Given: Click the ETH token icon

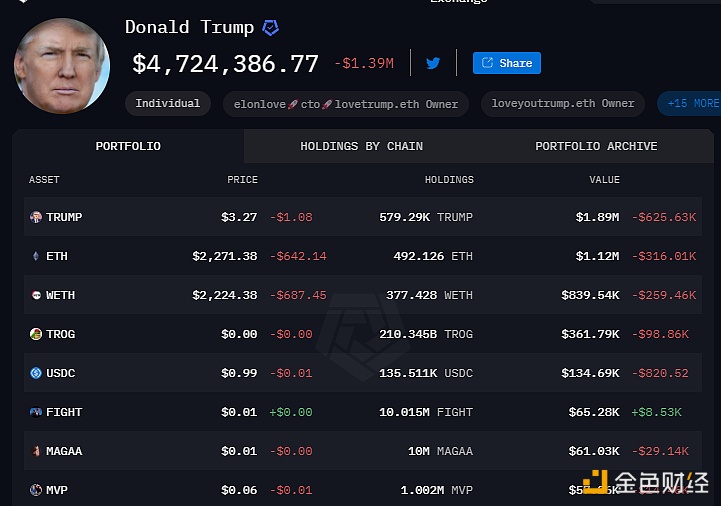Looking at the screenshot, I should pyautogui.click(x=36, y=256).
